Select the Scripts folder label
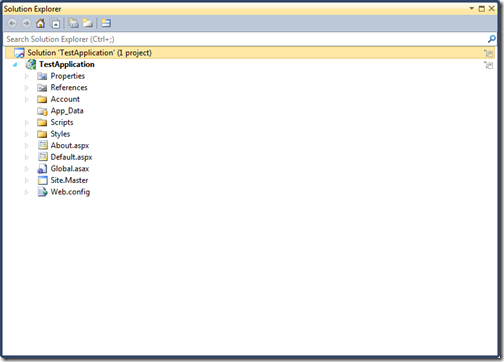 [62, 123]
